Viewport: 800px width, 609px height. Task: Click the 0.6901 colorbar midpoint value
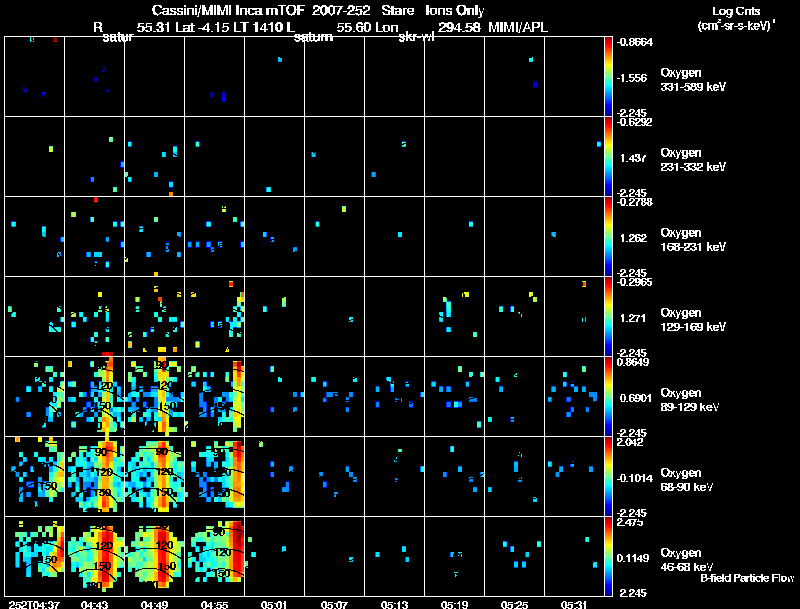pyautogui.click(x=635, y=398)
